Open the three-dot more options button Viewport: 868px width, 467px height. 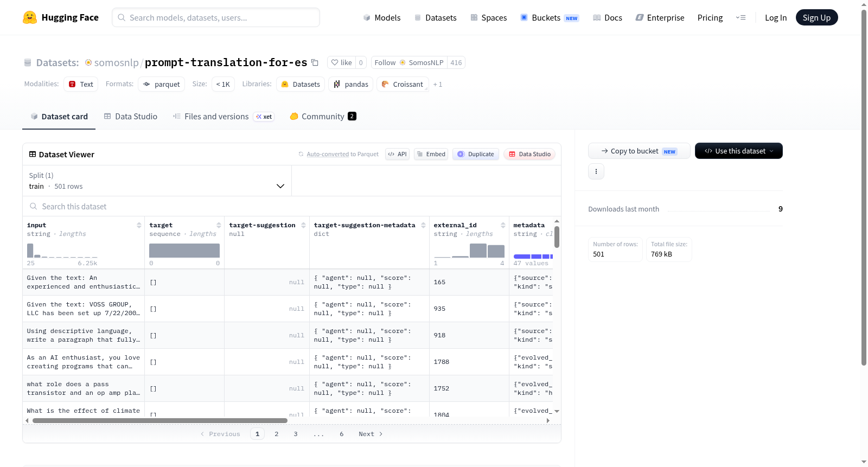coord(596,171)
